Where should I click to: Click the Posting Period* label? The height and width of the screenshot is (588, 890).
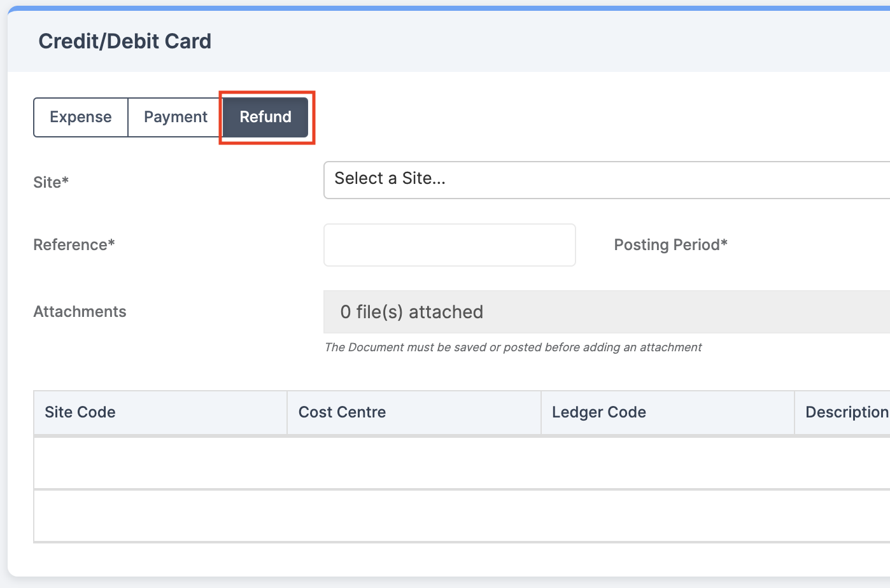point(670,245)
